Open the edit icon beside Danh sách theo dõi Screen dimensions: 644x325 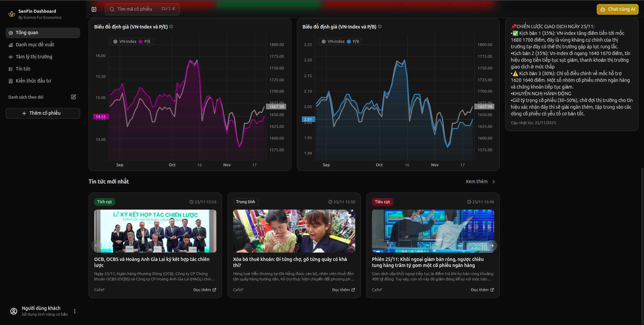(73, 97)
